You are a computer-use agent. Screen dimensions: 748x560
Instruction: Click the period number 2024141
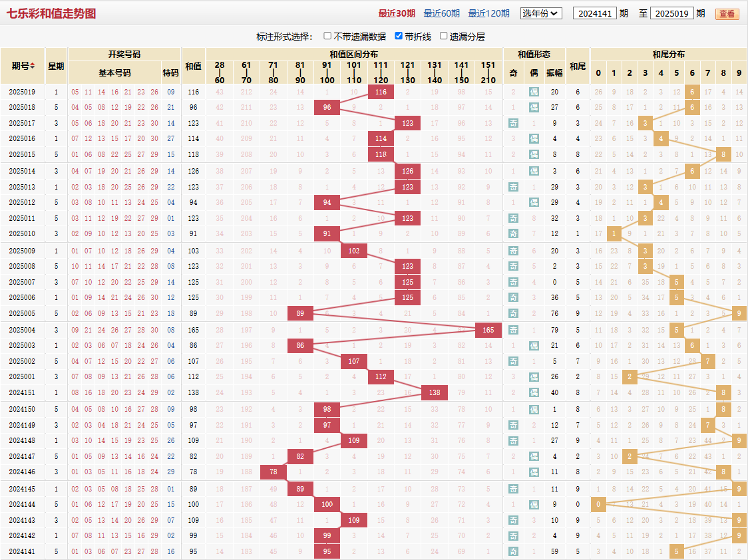coord(22,551)
